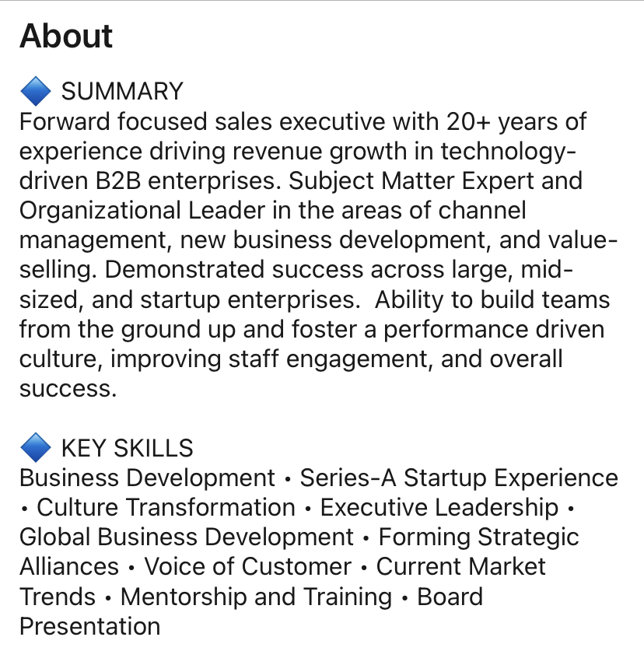The image size is (644, 658).
Task: Click the "Executive Leadership" skill
Action: 439,507
